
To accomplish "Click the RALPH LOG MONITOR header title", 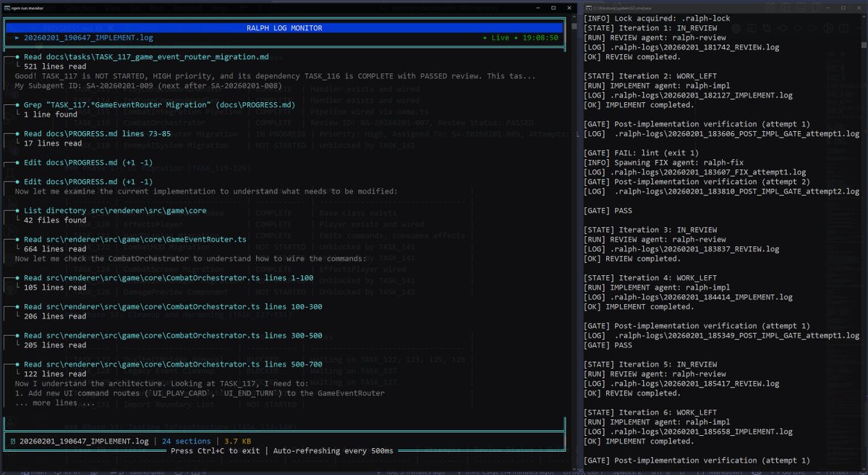I will tap(284, 28).
